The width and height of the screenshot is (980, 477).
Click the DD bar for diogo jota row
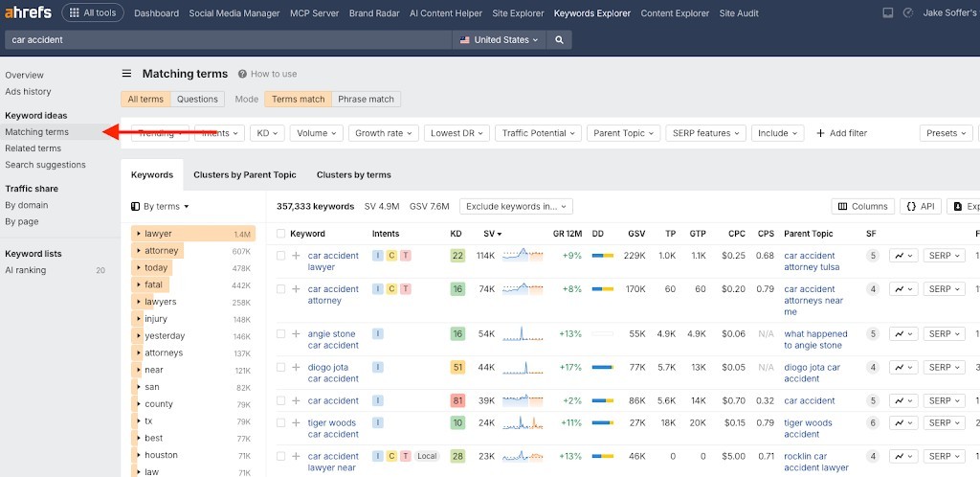pos(603,367)
